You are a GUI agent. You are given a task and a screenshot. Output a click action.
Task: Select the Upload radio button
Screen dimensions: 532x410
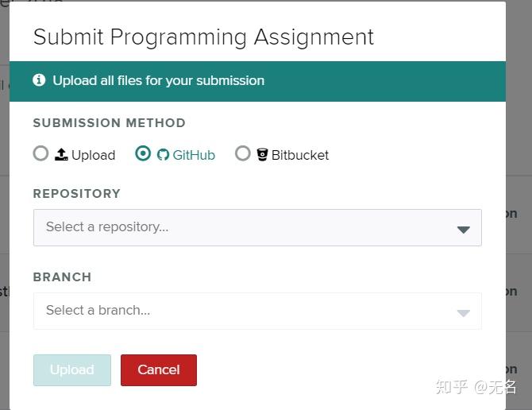[x=40, y=153]
